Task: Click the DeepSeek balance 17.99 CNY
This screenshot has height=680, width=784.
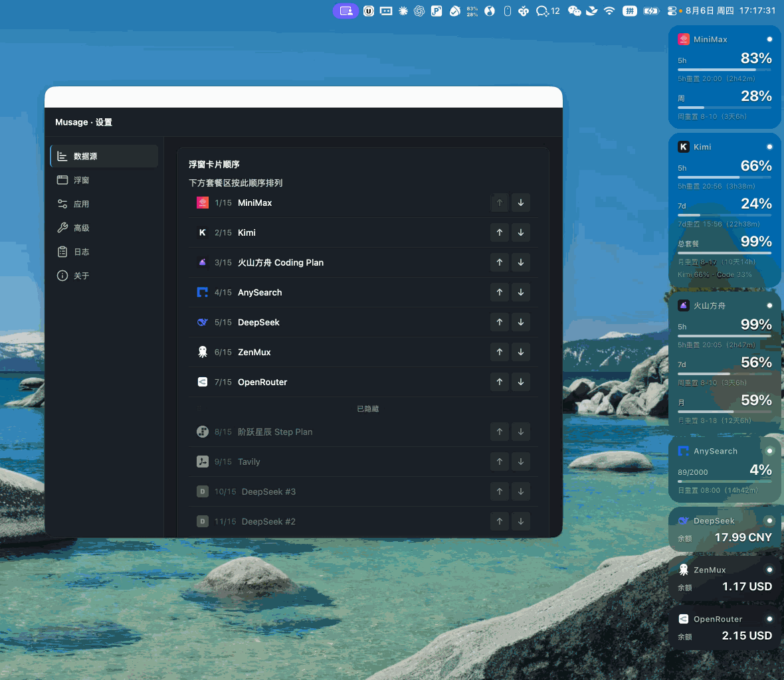Action: pyautogui.click(x=743, y=538)
